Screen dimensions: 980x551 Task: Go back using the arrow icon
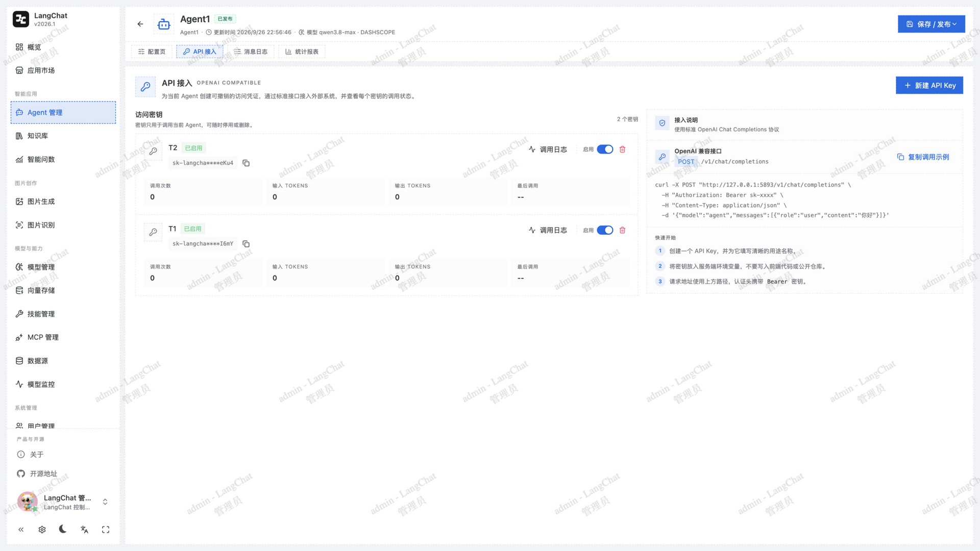(x=140, y=24)
